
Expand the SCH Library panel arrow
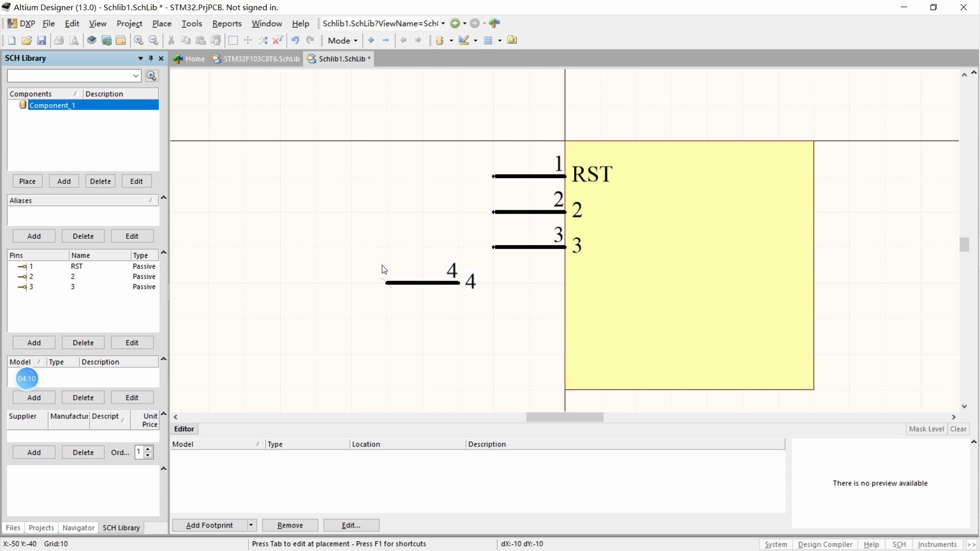(x=139, y=58)
